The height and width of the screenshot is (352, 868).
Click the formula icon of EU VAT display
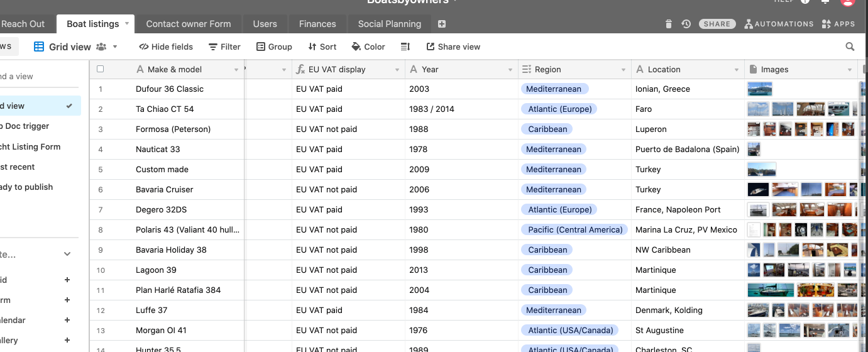point(300,69)
